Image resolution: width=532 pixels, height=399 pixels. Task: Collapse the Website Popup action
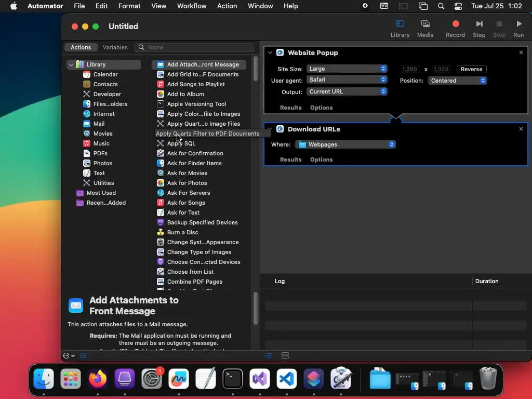pyautogui.click(x=270, y=52)
